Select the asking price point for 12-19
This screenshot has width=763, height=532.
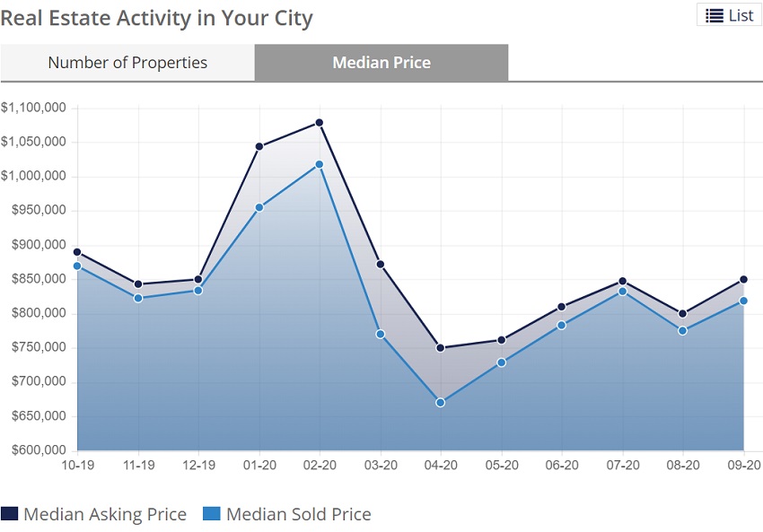[x=198, y=279]
